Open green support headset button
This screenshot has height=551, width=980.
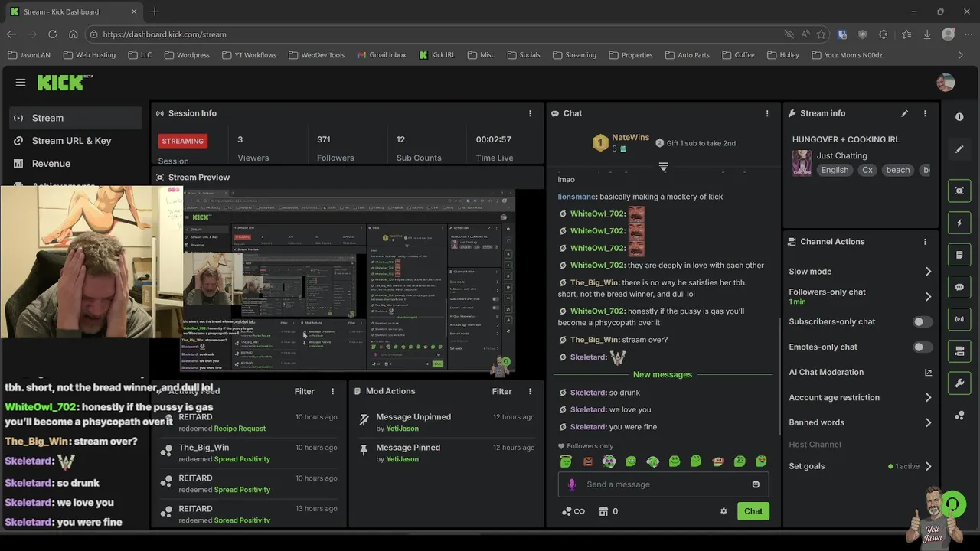tap(952, 504)
